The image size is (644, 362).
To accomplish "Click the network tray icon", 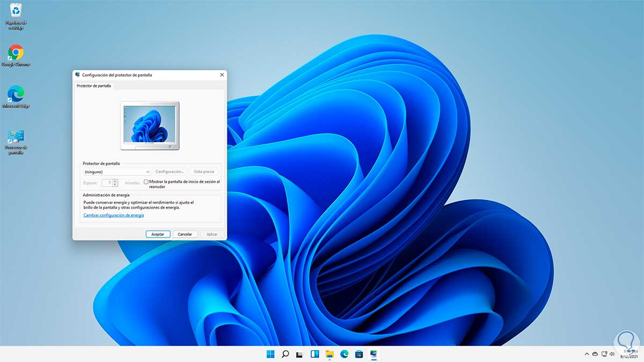I will point(604,354).
